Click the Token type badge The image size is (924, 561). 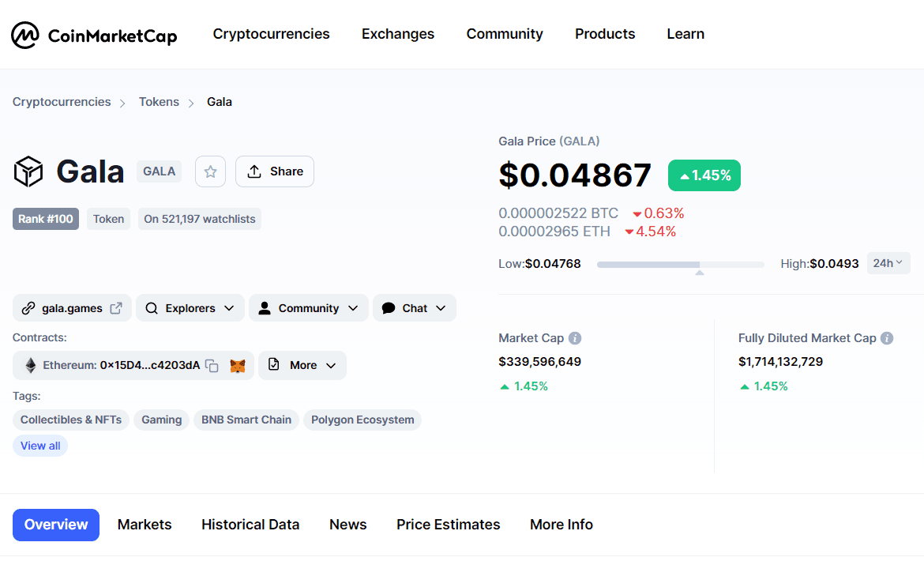click(x=108, y=219)
